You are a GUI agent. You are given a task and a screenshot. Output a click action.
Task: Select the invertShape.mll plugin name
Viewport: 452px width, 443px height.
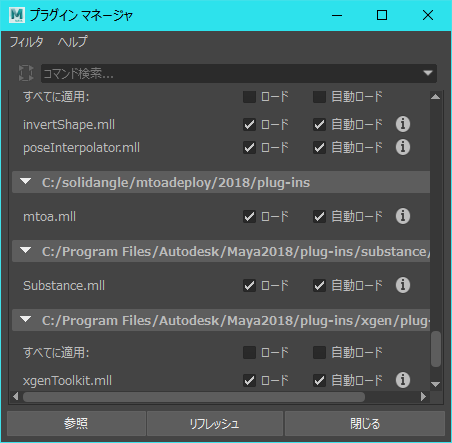[x=69, y=125]
